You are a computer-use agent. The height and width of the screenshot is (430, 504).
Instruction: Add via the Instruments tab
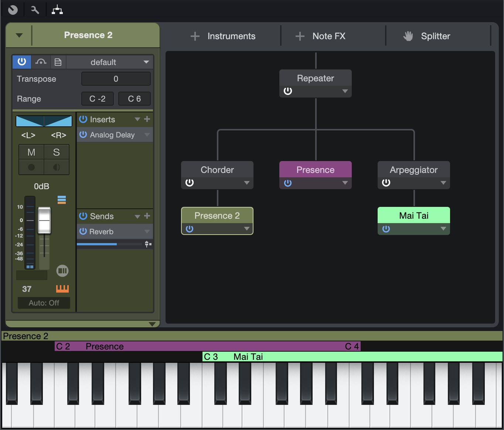pos(223,36)
